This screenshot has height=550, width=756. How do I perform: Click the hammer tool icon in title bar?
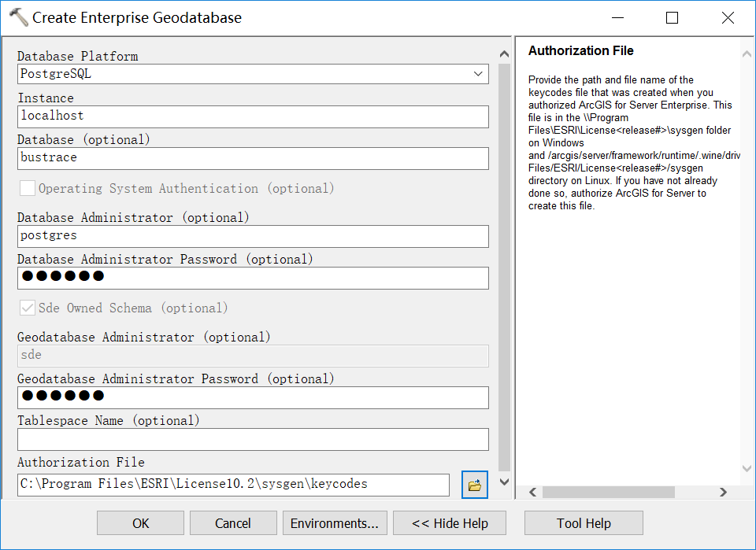pos(18,17)
